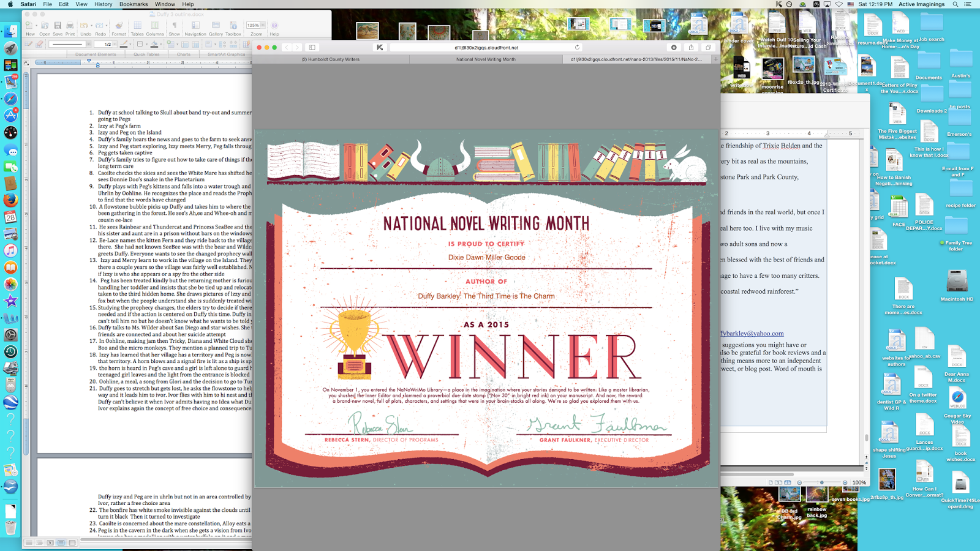The width and height of the screenshot is (980, 551).
Task: Click the Format paintbrush icon in Word
Action: coord(119,26)
